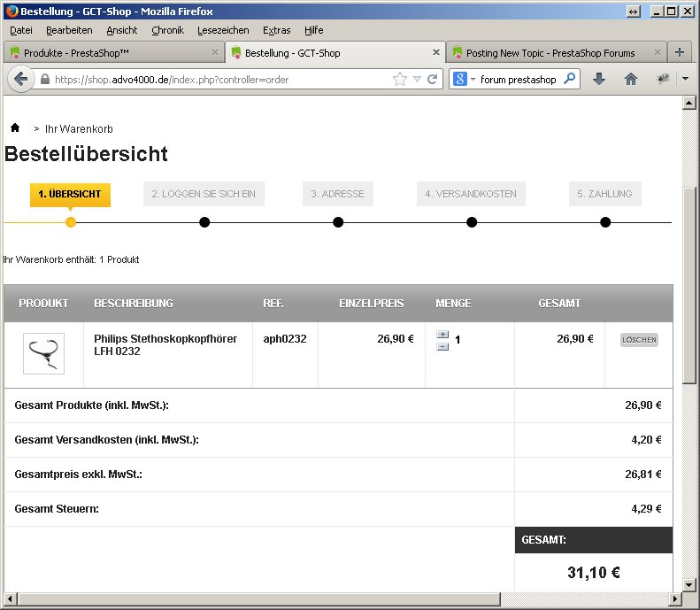Open the Lesezeichen menu
700x610 pixels.
coord(223,30)
